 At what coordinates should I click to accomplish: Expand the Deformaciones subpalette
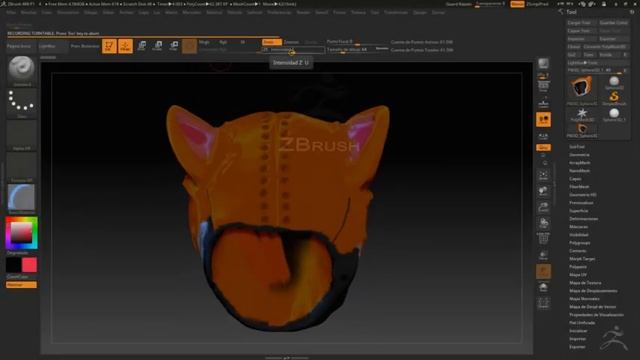pos(584,219)
